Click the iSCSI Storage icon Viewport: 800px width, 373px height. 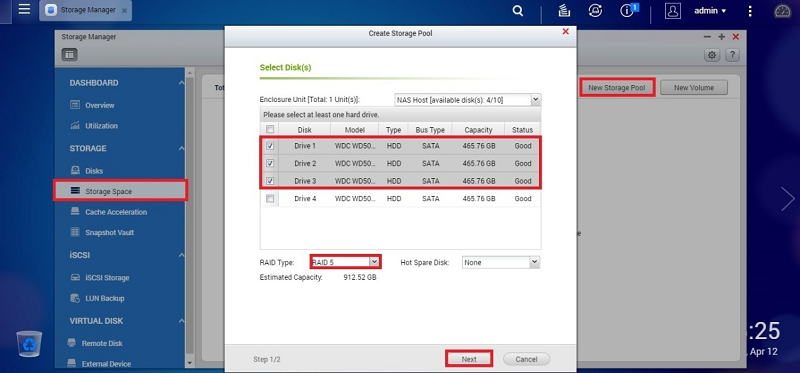click(75, 278)
